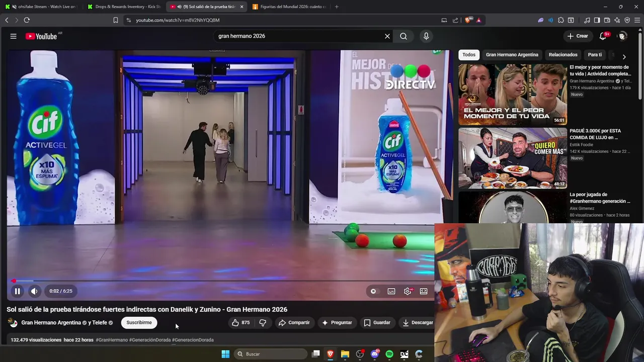Reload the page
644x362 pixels.
click(x=27, y=20)
